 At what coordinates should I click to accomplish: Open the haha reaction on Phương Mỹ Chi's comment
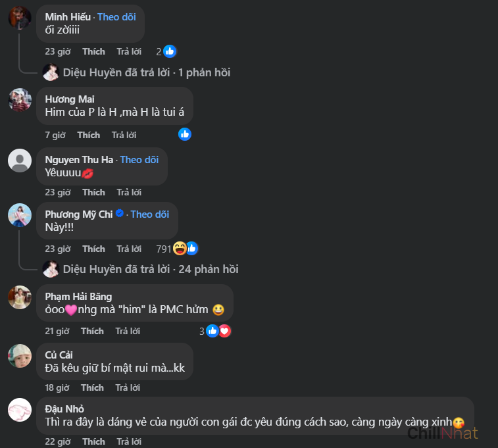point(180,249)
